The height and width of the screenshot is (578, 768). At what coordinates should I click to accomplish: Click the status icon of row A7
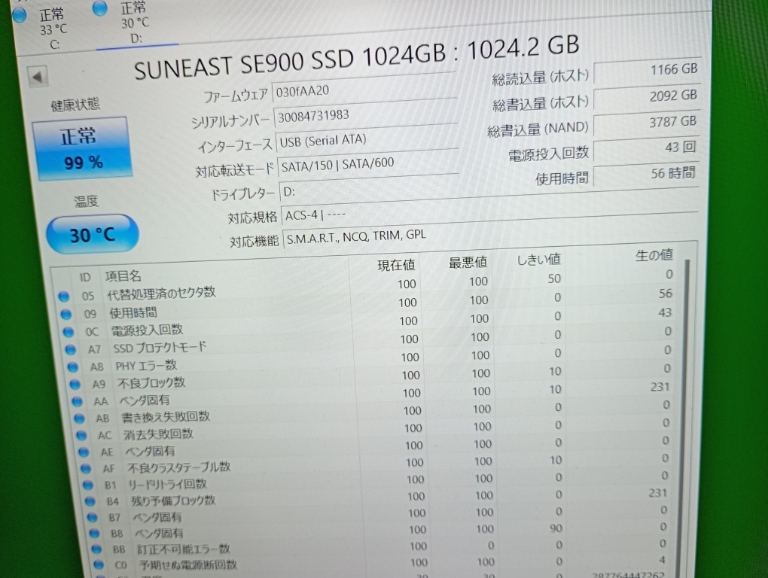tap(71, 349)
